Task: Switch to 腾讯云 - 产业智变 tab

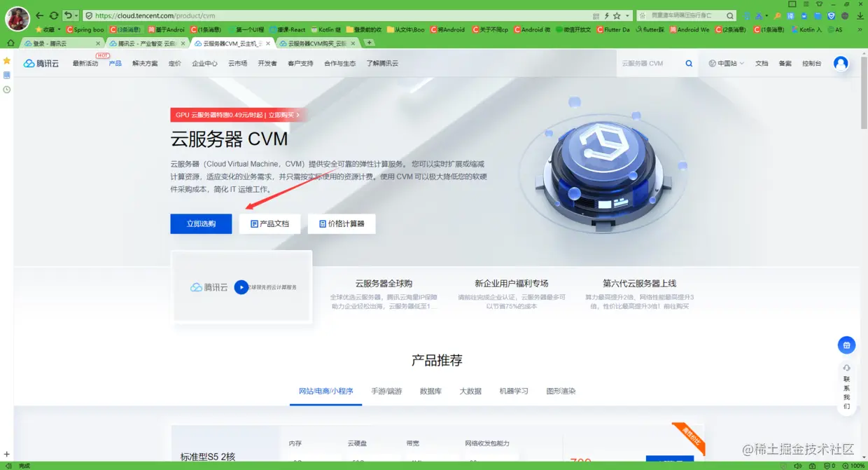Action: point(148,43)
